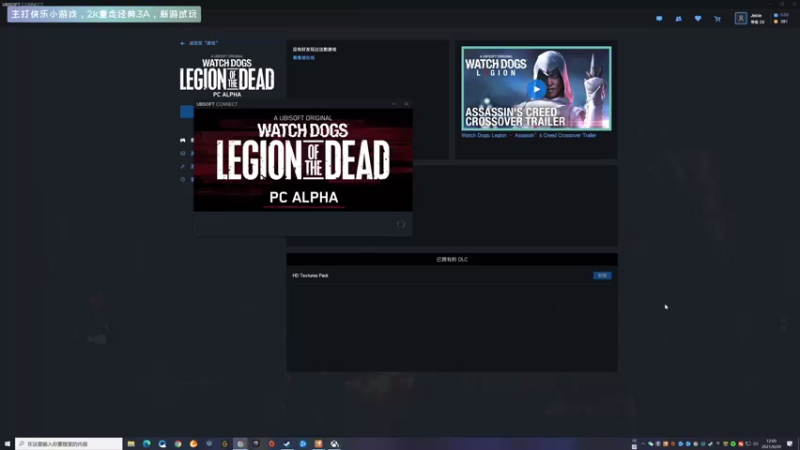Open the Ubisoft Connect taskbar icon
This screenshot has height=450, width=800.
click(240, 444)
